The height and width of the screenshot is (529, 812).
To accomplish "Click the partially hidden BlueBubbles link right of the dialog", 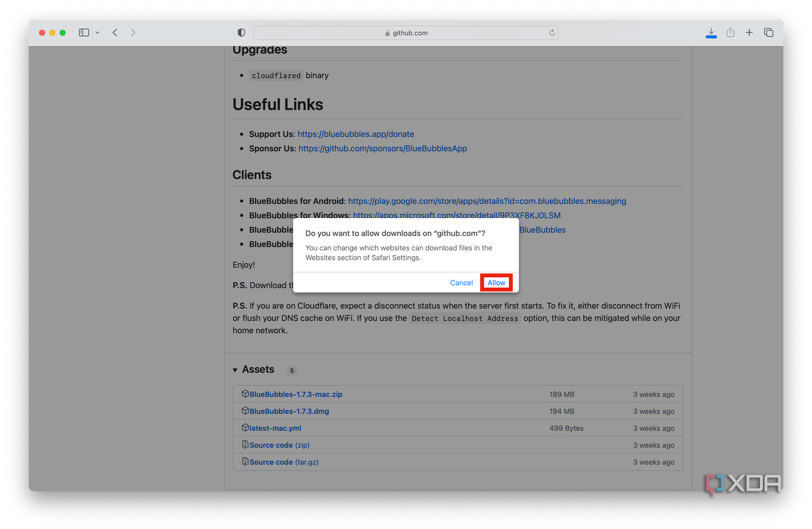I will click(542, 230).
